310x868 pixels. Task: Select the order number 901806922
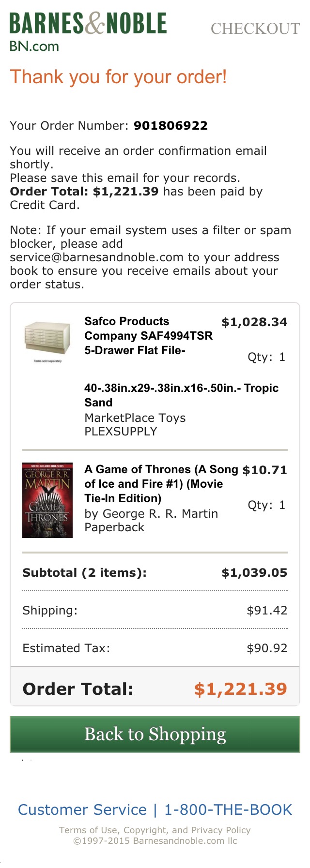pyautogui.click(x=170, y=126)
